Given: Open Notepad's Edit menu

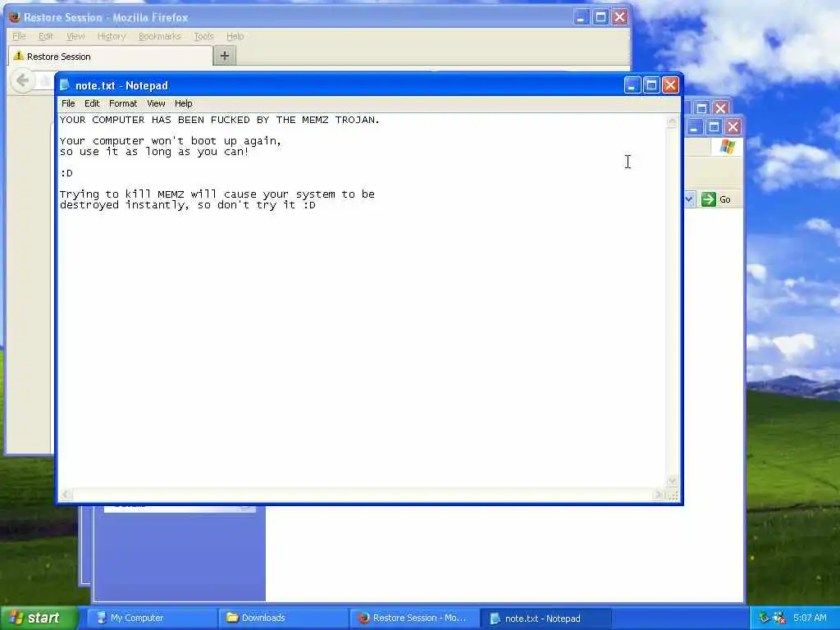Looking at the screenshot, I should [92, 103].
